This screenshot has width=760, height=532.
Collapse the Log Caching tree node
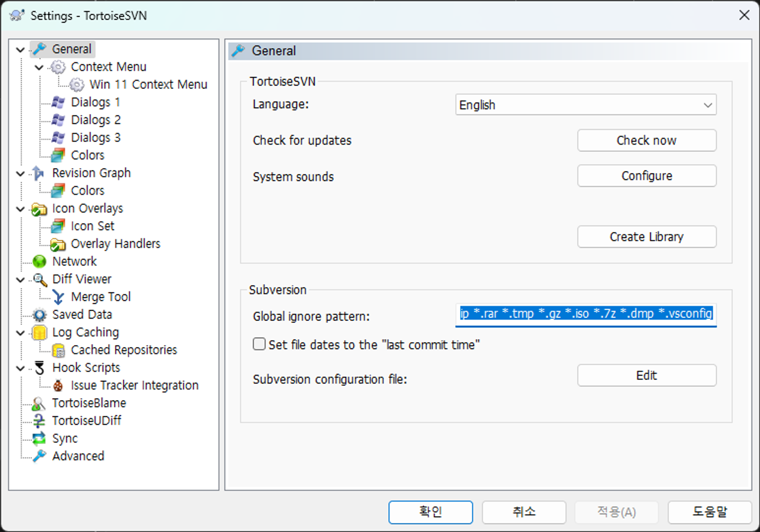point(21,333)
